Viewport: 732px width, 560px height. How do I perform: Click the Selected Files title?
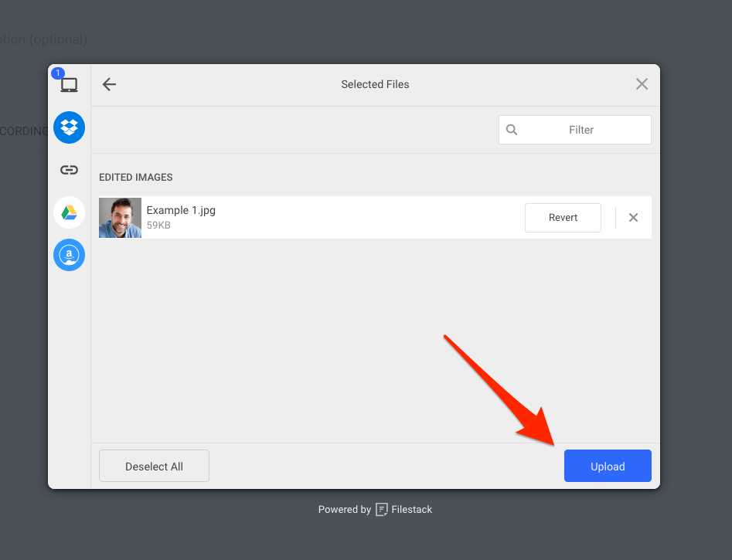pos(376,84)
